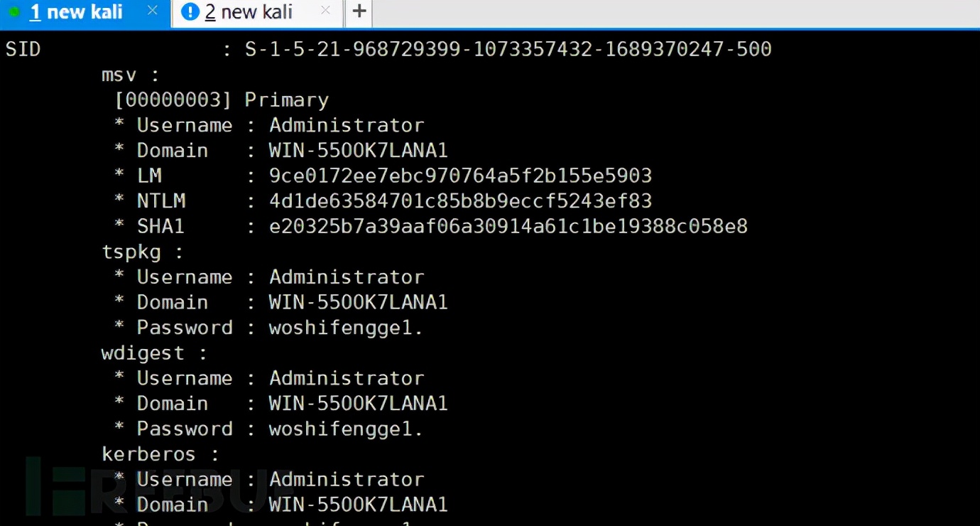The image size is (980, 526).
Task: Close the "1 new kali" tab
Action: tap(152, 11)
